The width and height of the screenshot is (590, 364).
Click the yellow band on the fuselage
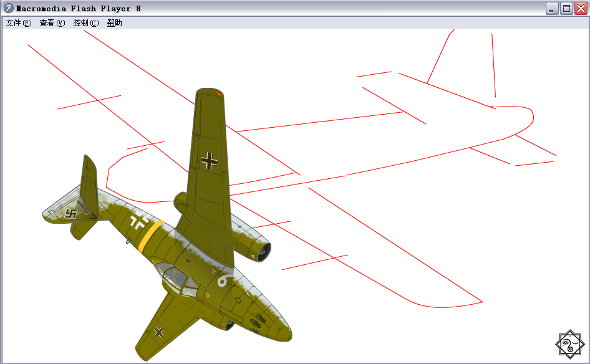point(150,236)
